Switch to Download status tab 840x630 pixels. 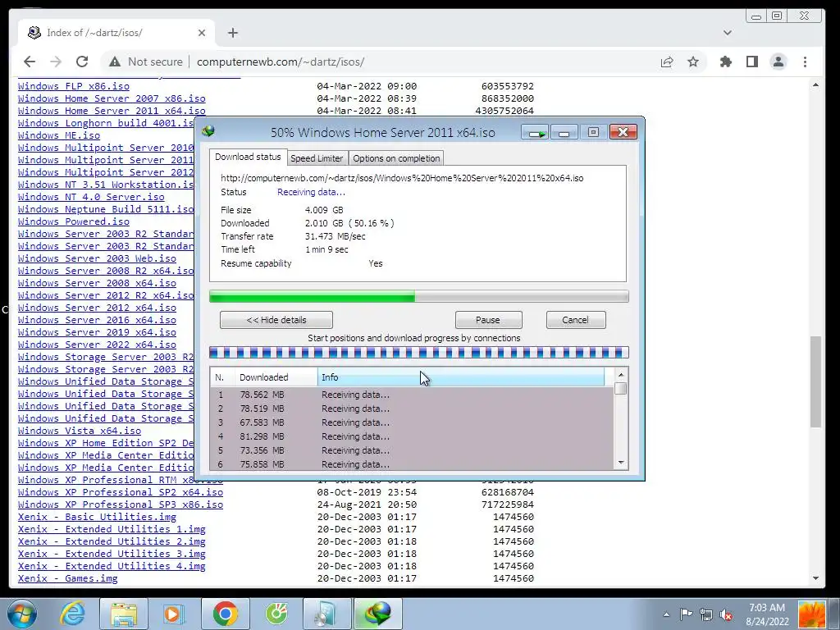(248, 157)
